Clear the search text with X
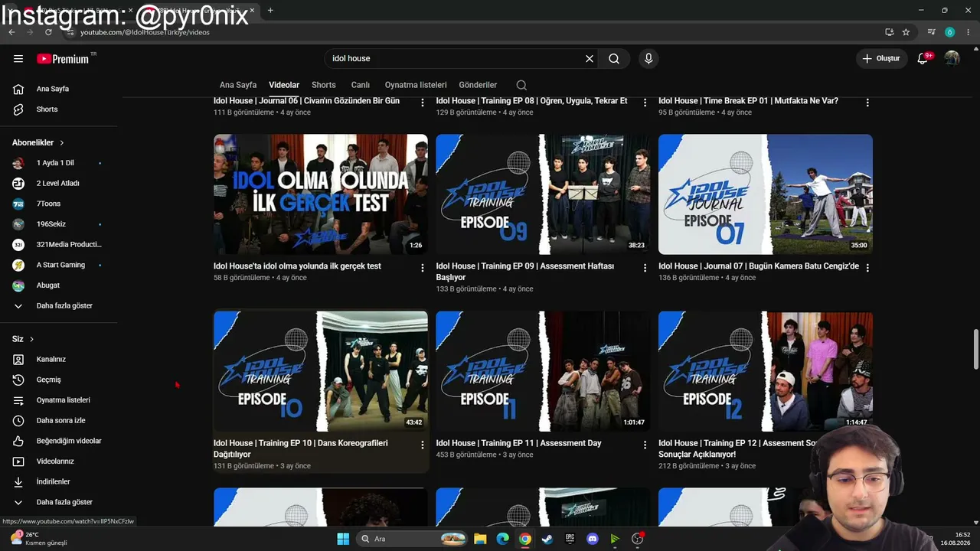Image resolution: width=980 pixels, height=551 pixels. tap(590, 58)
